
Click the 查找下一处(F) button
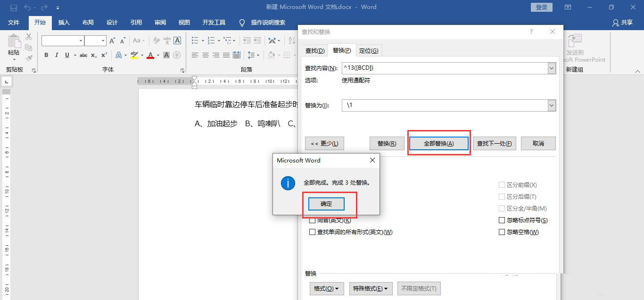pyautogui.click(x=495, y=143)
